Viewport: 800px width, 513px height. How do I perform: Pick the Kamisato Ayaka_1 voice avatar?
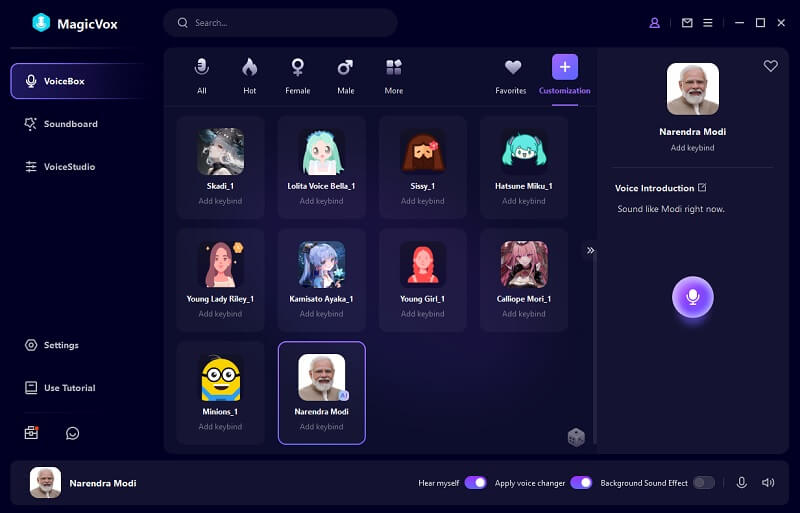pyautogui.click(x=321, y=264)
